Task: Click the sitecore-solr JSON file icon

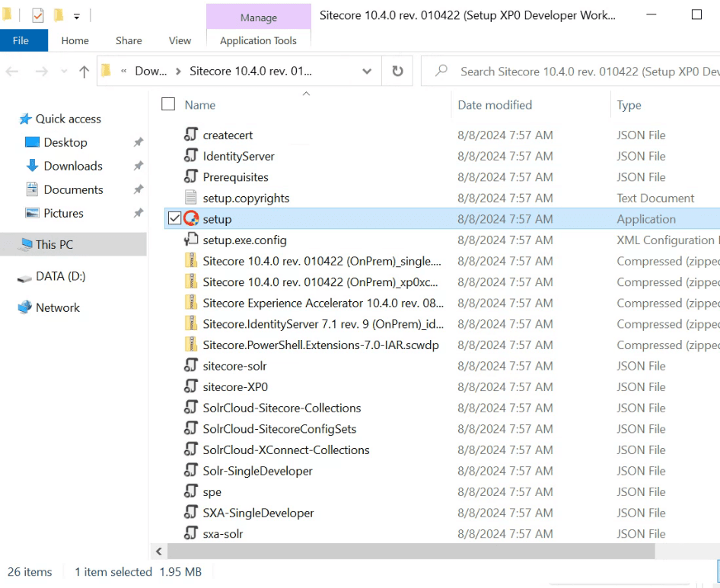Action: coord(191,365)
